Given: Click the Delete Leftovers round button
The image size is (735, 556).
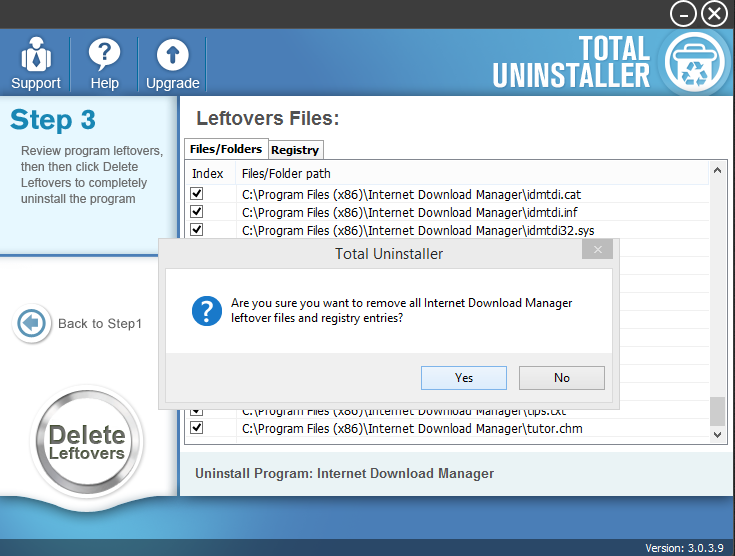Looking at the screenshot, I should pyautogui.click(x=87, y=442).
